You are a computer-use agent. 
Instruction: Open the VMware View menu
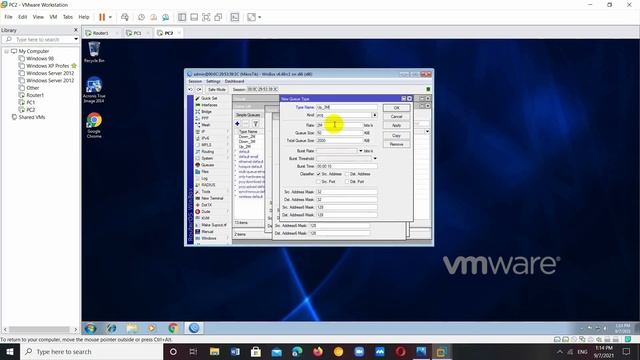pos(38,17)
